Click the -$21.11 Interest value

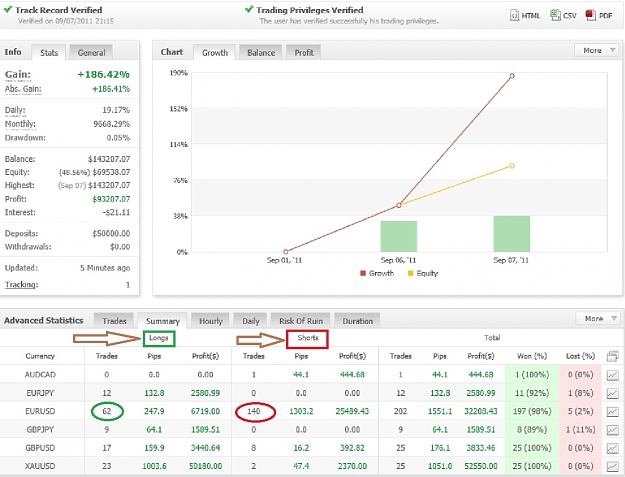[116, 212]
